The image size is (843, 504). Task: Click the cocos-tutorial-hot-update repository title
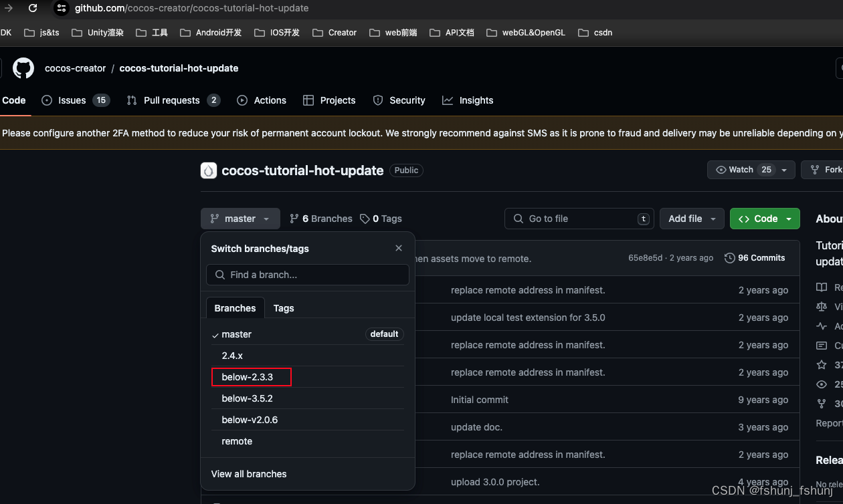pos(302,170)
